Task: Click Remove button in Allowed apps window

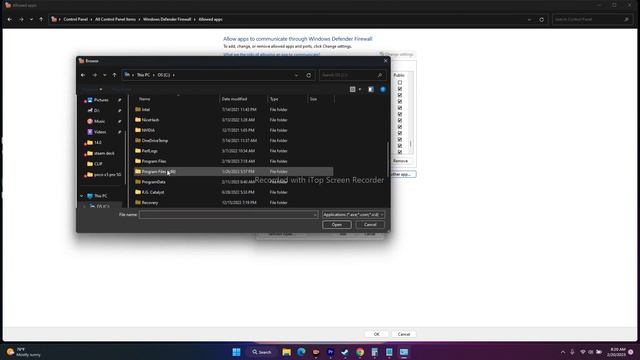Action: 400,161
